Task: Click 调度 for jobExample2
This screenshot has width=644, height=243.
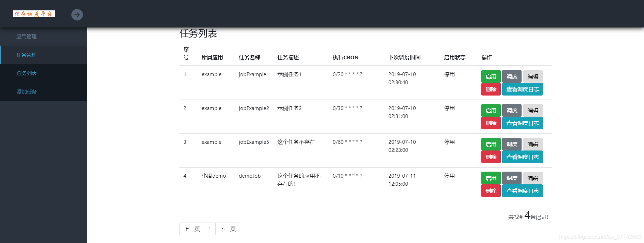Action: coord(512,110)
